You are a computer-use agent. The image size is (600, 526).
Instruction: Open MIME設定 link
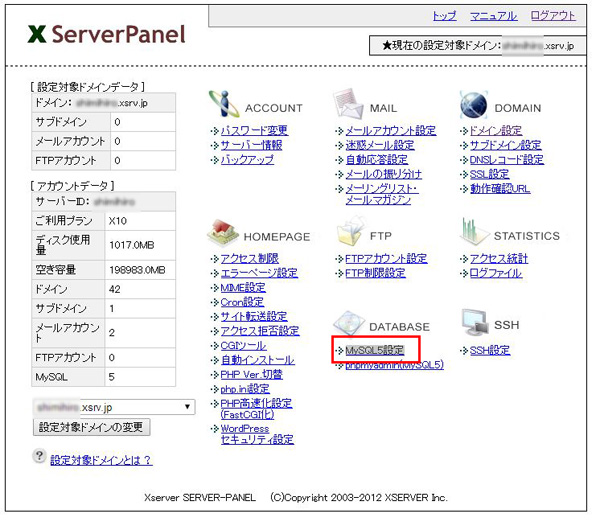(x=243, y=288)
